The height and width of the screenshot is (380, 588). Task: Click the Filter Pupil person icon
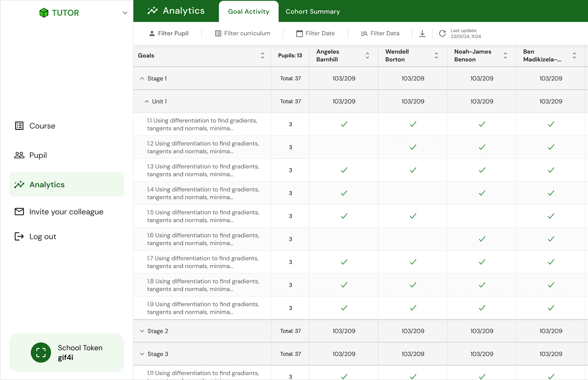[x=152, y=33]
